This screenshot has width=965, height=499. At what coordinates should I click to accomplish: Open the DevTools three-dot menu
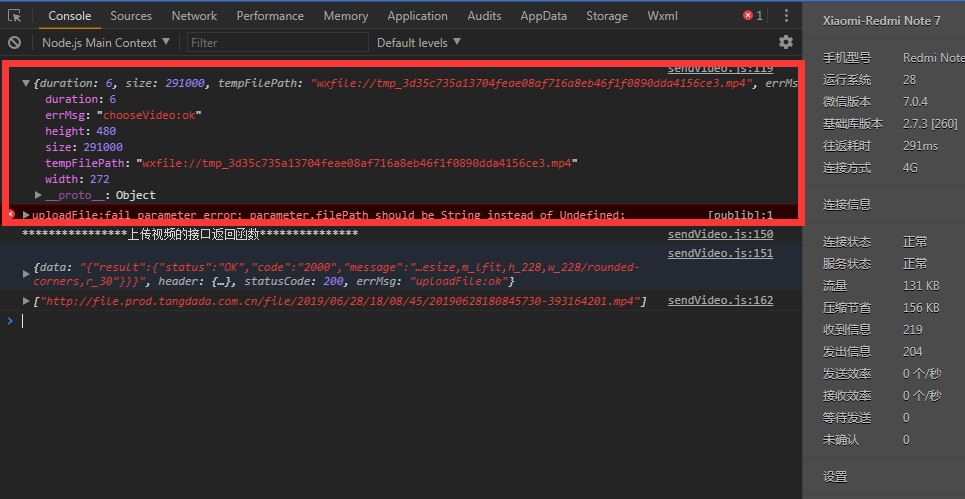pyautogui.click(x=786, y=16)
